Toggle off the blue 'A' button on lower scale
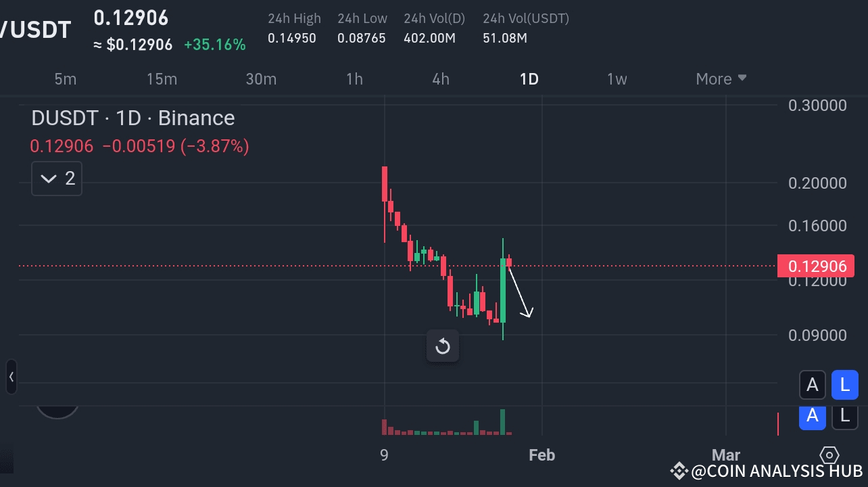868x487 pixels. tap(813, 417)
